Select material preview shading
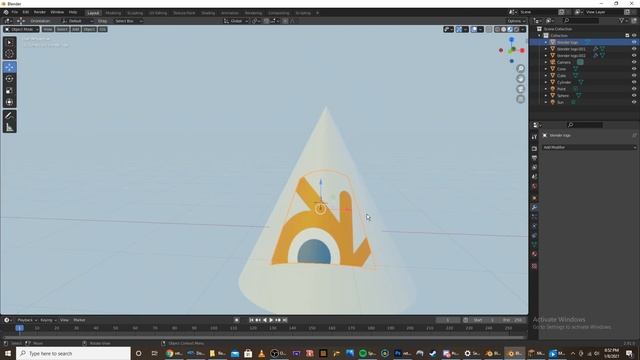This screenshot has height=360, width=640. click(x=510, y=29)
